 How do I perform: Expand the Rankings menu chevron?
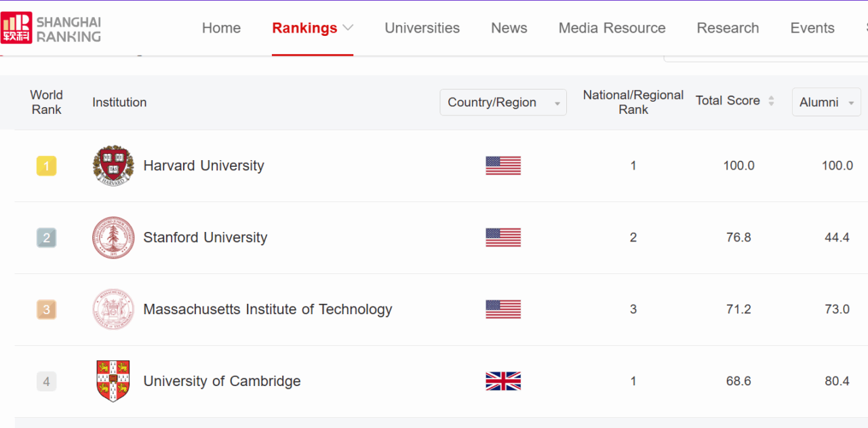click(348, 28)
